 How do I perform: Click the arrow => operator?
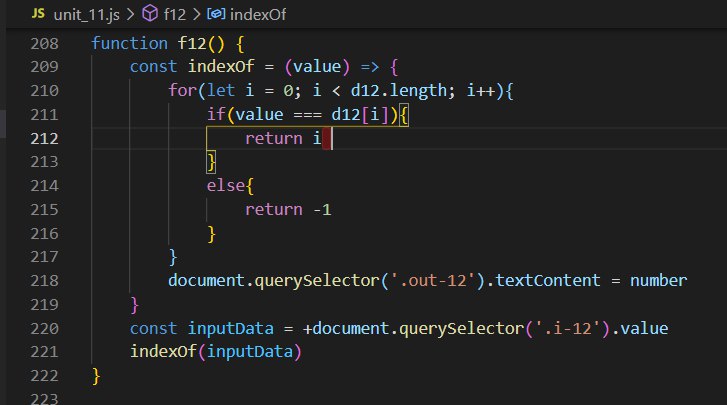click(x=370, y=67)
